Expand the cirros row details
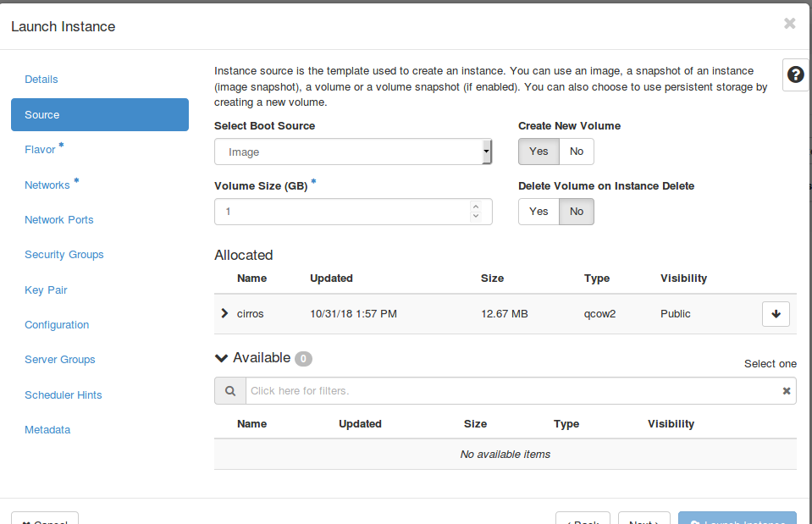 point(224,313)
